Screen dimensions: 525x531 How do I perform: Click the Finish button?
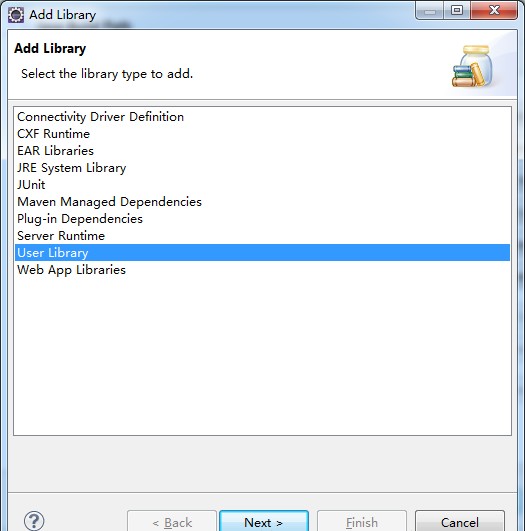pyautogui.click(x=362, y=522)
